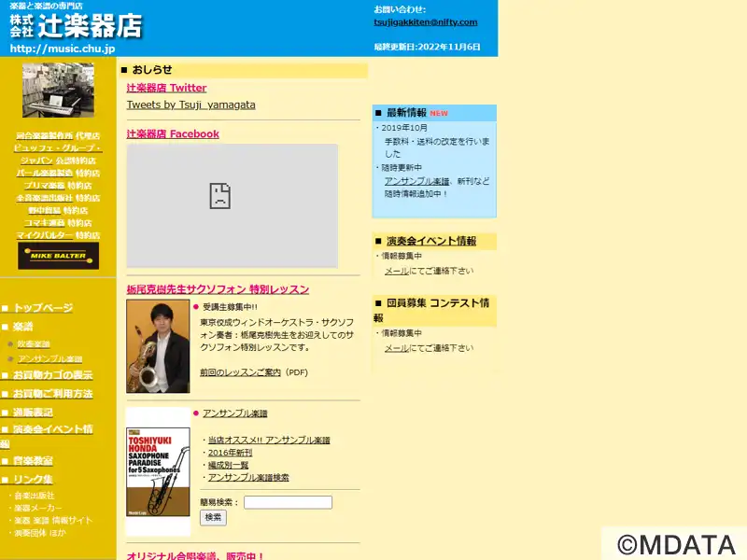Click メール link under 団員募集 コンテスト情報

[397, 348]
